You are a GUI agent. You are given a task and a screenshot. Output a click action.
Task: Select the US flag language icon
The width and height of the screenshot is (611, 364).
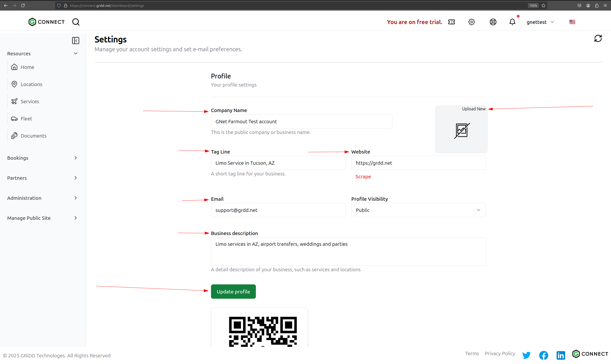(572, 22)
